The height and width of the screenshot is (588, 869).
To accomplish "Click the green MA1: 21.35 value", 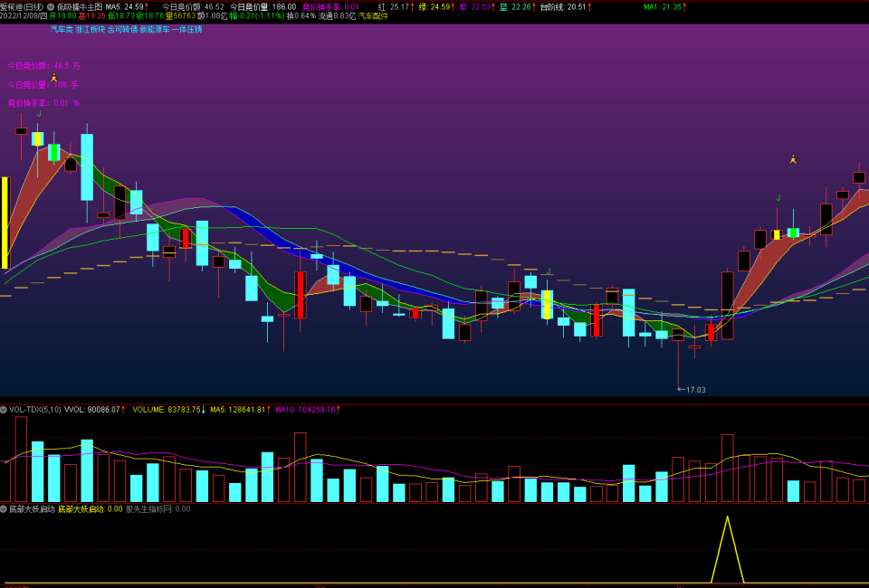I will (x=664, y=7).
